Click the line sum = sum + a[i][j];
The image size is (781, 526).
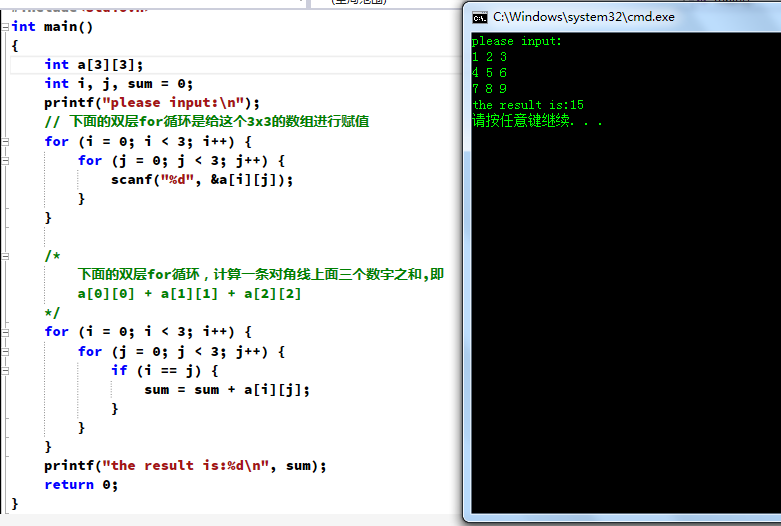click(227, 390)
